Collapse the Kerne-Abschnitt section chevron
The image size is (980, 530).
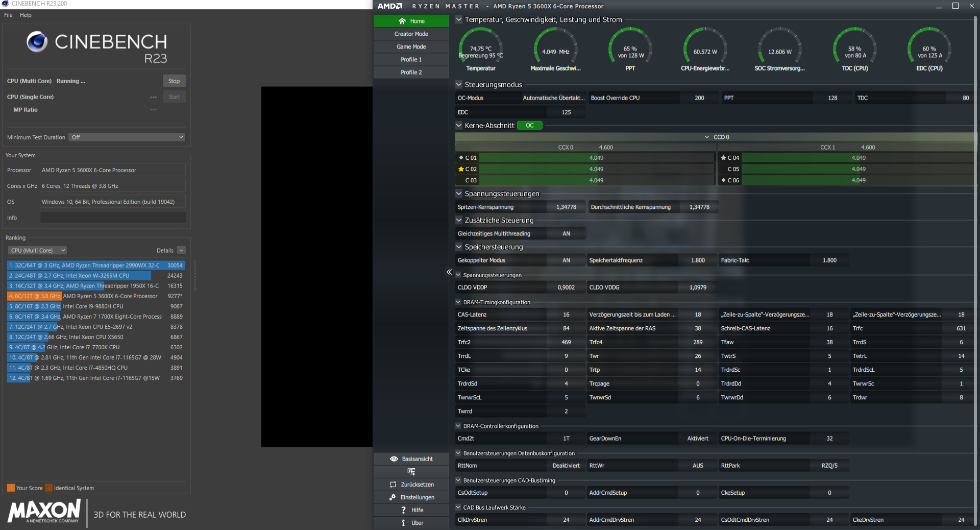tap(459, 126)
